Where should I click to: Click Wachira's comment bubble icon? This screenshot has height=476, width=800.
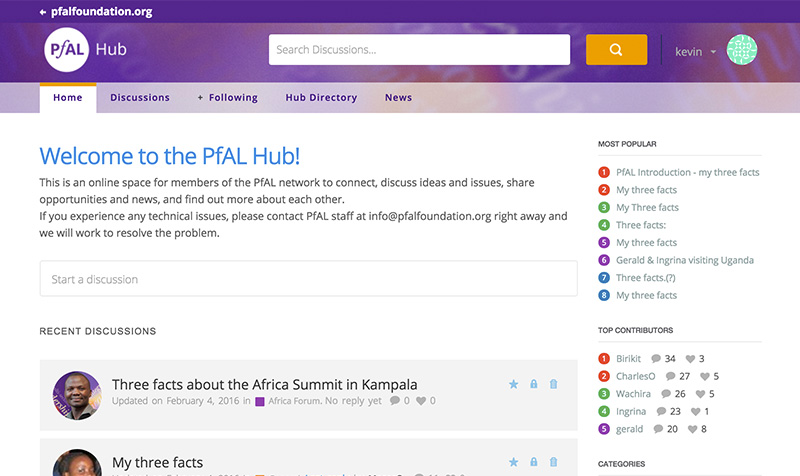pos(666,394)
